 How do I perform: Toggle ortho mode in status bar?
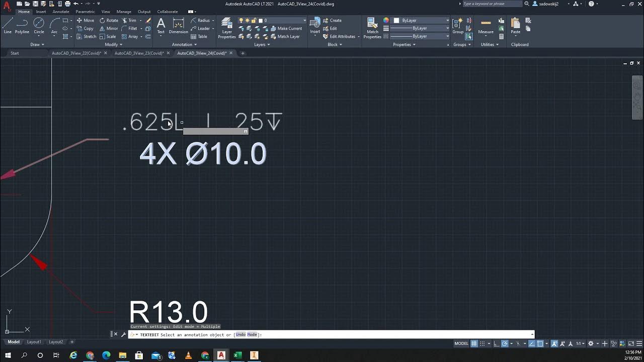pos(497,344)
